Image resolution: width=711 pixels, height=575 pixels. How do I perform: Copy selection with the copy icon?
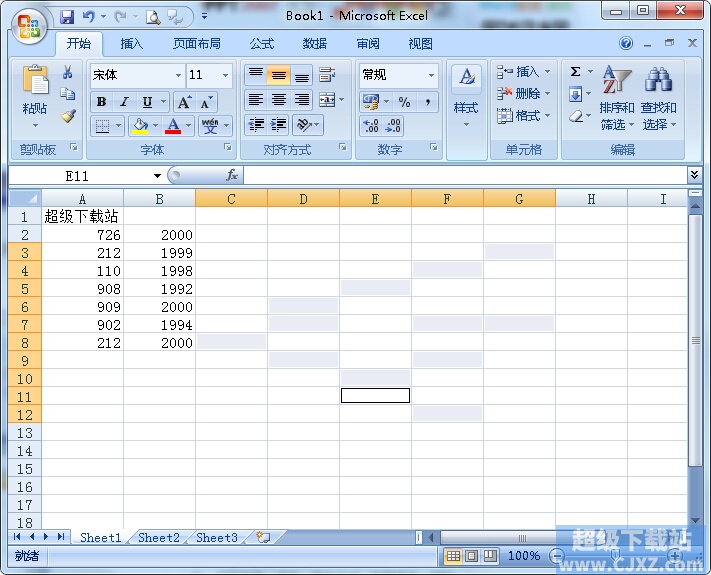tap(68, 94)
